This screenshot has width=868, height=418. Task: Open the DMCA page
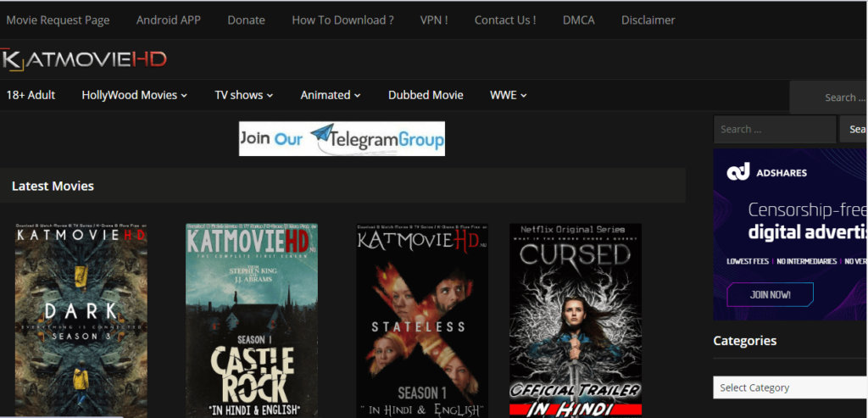point(578,20)
